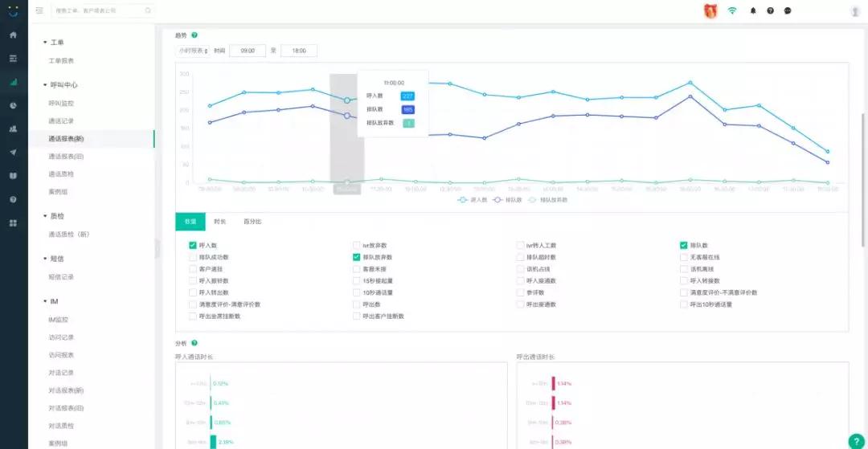
Task: Switch to the 百分比 tab
Action: tap(252, 222)
